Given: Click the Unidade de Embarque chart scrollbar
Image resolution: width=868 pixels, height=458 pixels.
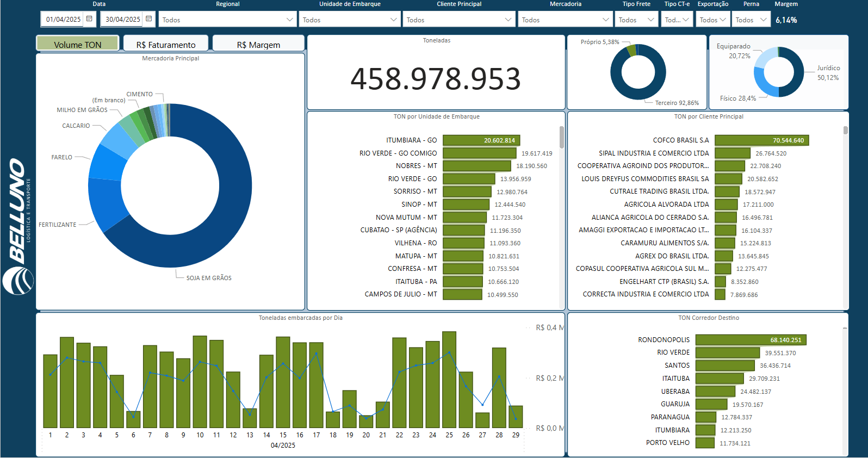Looking at the screenshot, I should pos(561,137).
